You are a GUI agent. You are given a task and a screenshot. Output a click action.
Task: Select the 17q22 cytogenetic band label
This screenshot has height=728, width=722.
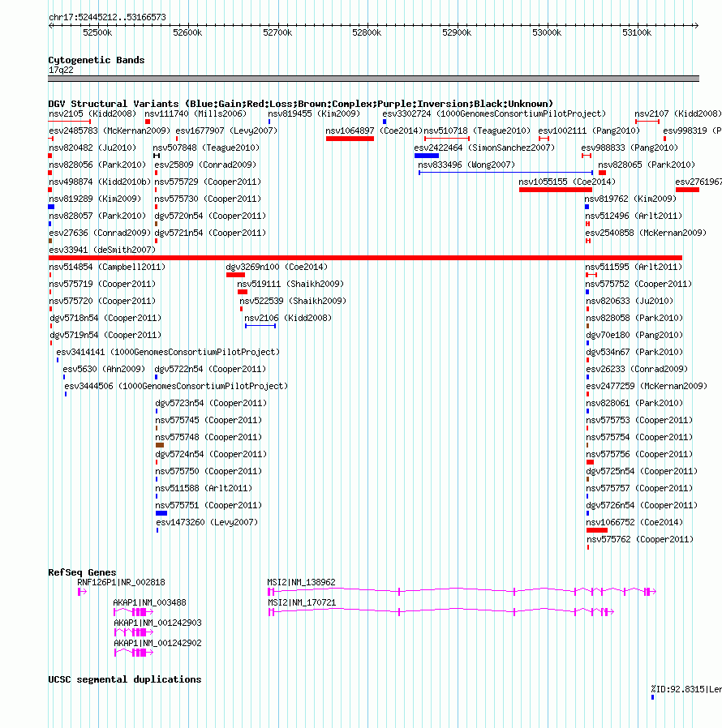click(x=61, y=70)
